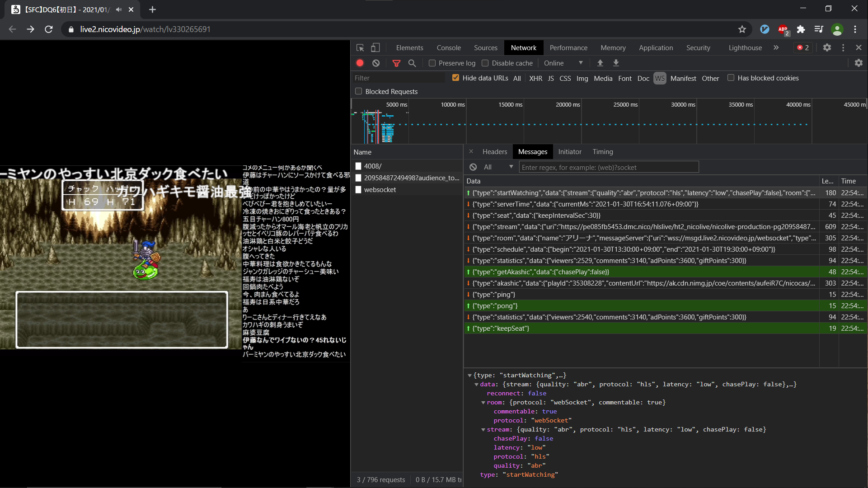
Task: Reload the page
Action: [x=49, y=29]
